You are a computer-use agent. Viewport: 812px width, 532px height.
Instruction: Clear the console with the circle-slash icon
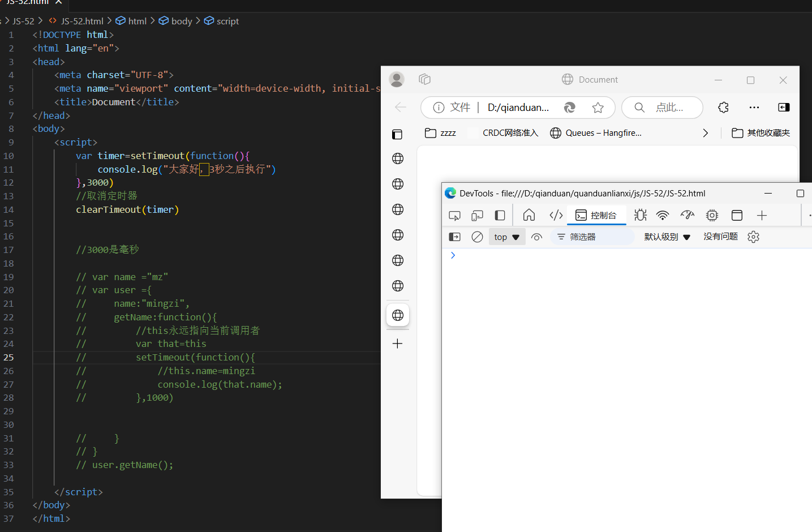coord(478,237)
